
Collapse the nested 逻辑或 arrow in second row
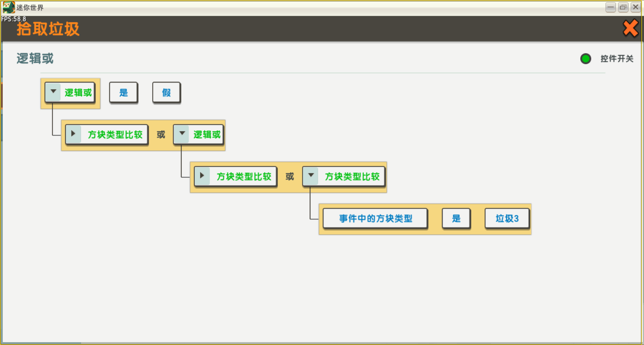[x=182, y=134]
